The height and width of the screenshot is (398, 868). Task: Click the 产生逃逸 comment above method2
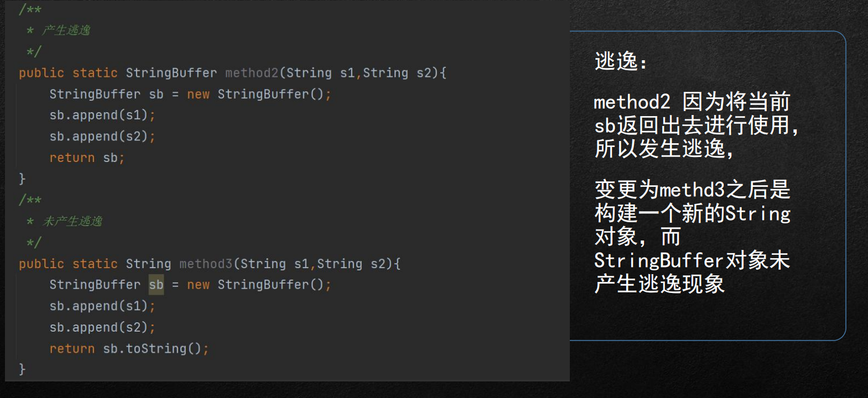pyautogui.click(x=66, y=30)
